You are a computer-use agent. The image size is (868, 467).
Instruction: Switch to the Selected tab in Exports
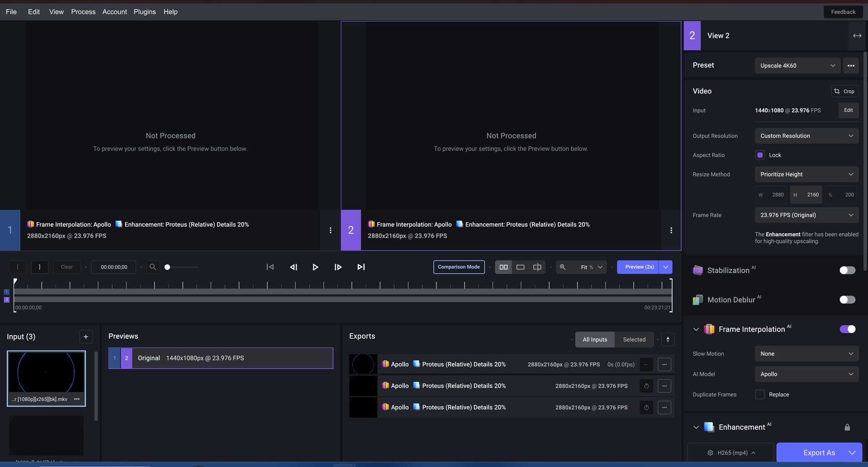(x=634, y=339)
